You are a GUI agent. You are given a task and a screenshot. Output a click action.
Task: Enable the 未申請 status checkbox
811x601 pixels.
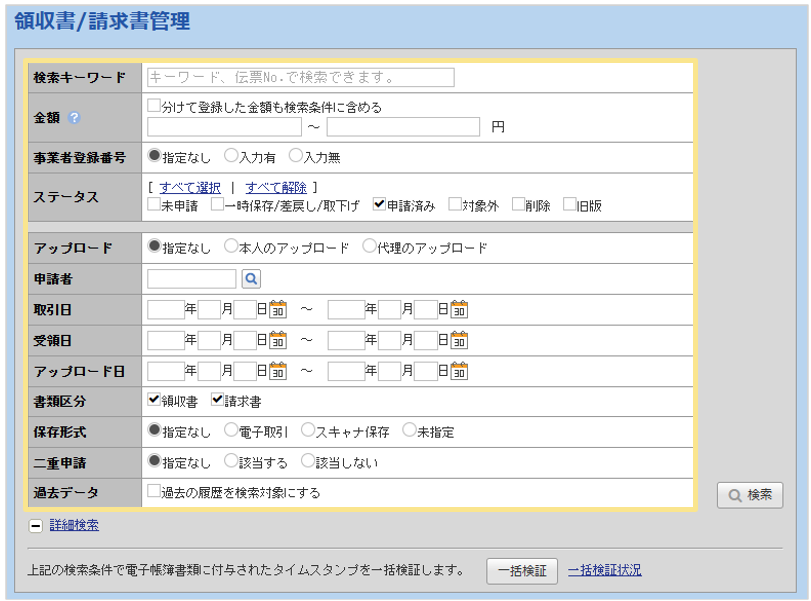pyautogui.click(x=154, y=204)
